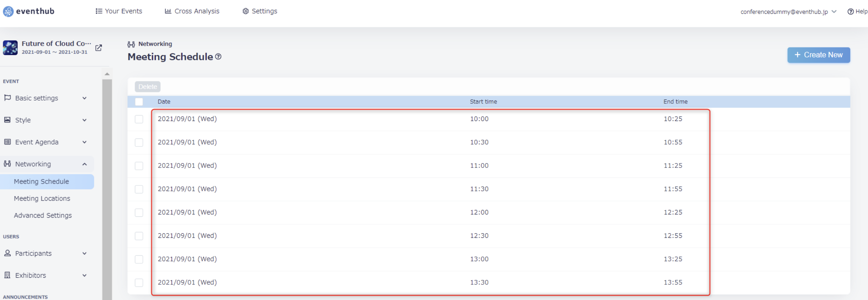Click the Meeting Schedule help question icon
This screenshot has width=868, height=300.
pos(218,56)
